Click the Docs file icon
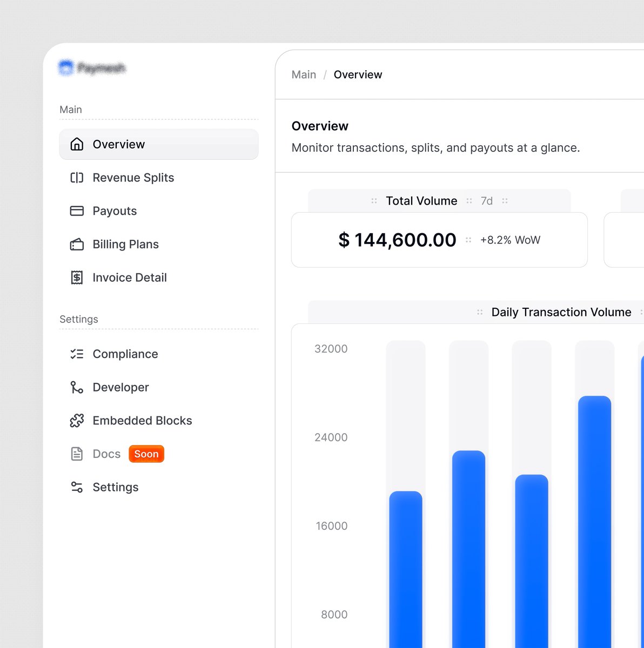Screen dimensions: 644x648 [77, 454]
